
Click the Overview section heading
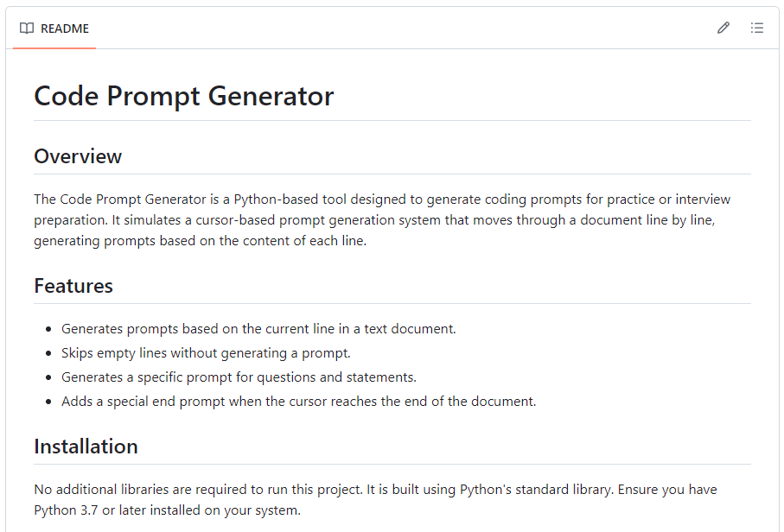(x=78, y=156)
